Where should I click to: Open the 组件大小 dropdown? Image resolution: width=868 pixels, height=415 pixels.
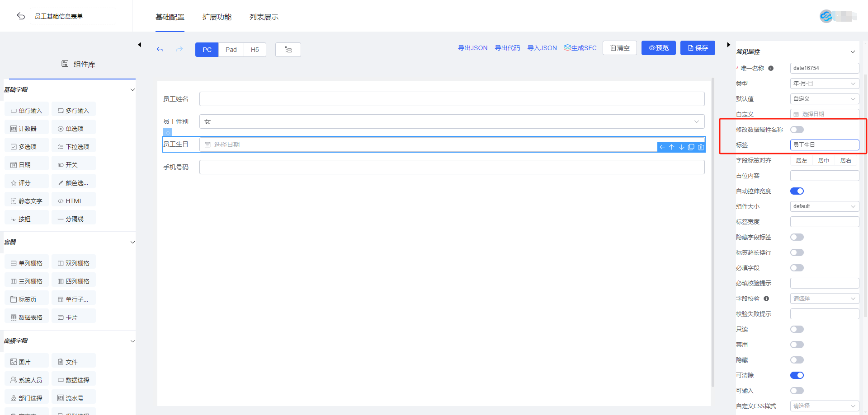[x=824, y=206]
